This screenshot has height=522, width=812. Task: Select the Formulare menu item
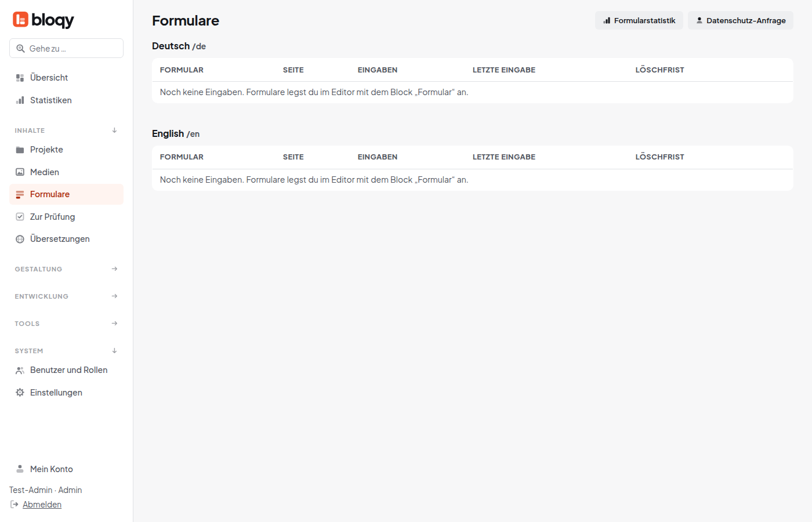point(66,194)
